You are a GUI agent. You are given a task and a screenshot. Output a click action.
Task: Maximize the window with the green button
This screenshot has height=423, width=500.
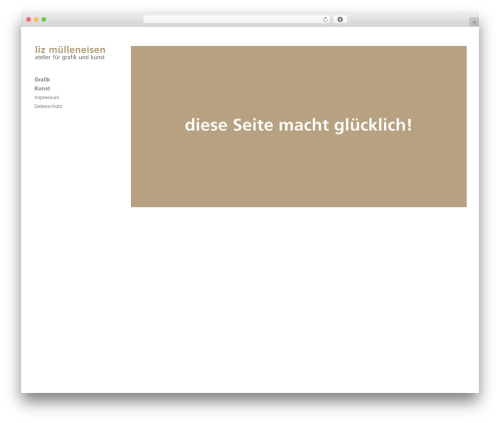(44, 20)
